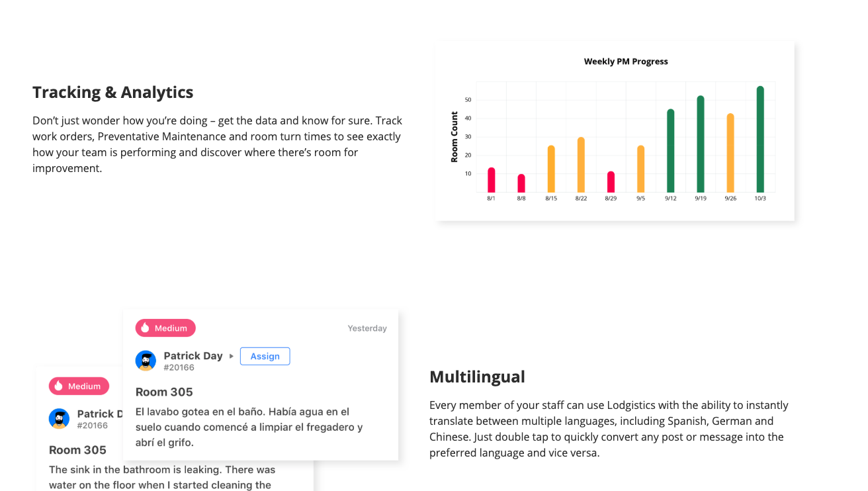Click the Tracking & Analytics heading
Image resolution: width=868 pixels, height=491 pixels.
coord(113,92)
